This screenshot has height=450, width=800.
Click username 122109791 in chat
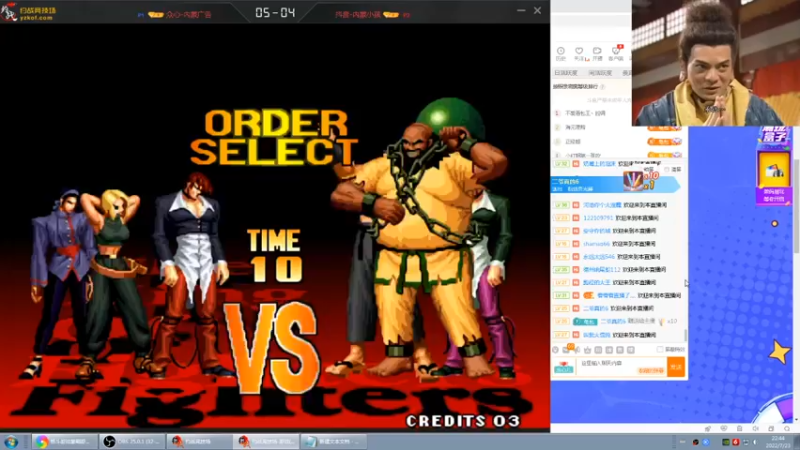click(x=597, y=218)
